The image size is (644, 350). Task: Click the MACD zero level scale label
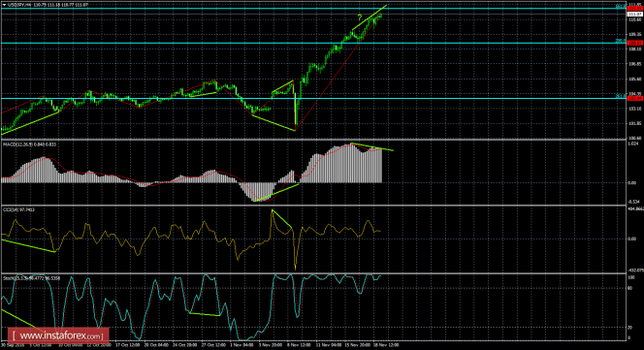(x=633, y=183)
